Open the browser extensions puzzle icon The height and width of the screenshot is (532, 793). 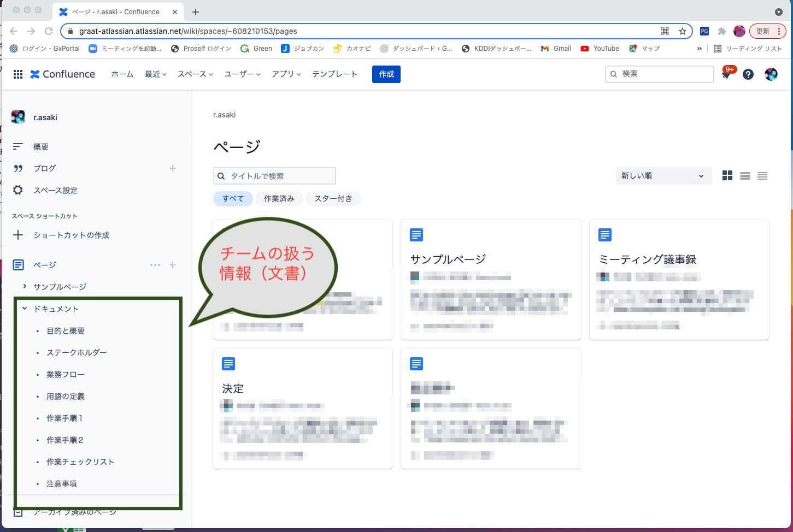click(721, 31)
